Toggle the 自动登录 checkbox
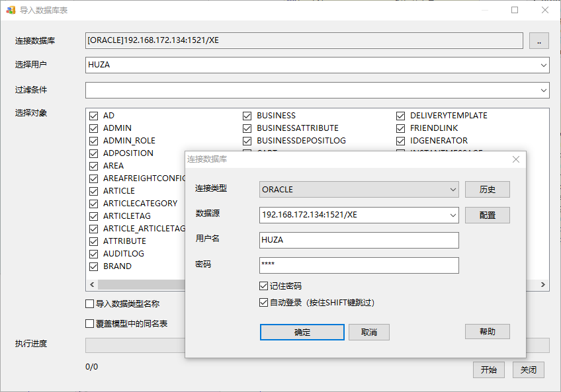 tap(264, 303)
